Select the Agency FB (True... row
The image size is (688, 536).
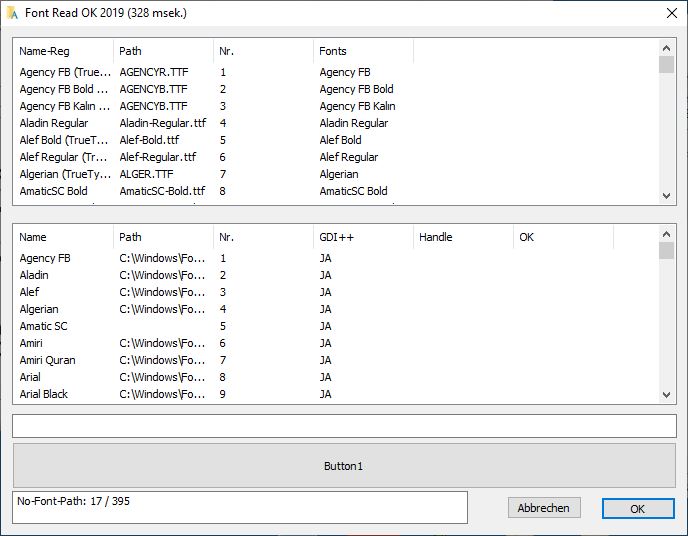click(x=65, y=72)
